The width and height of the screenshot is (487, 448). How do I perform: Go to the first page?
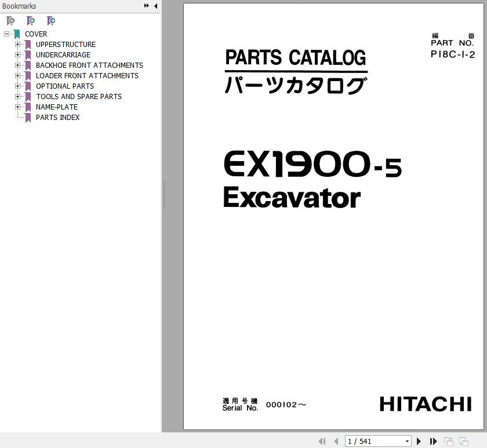click(x=322, y=441)
